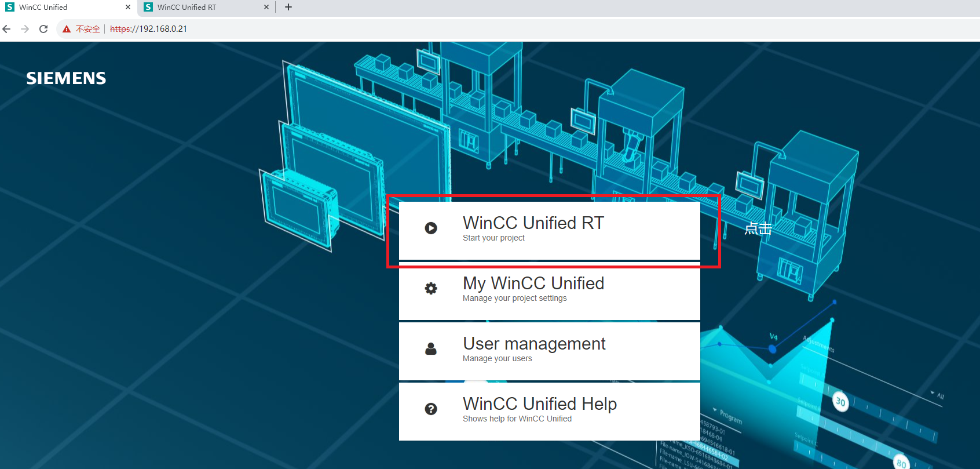Click the SIEMENS logo
The width and height of the screenshot is (980, 469).
pos(66,78)
